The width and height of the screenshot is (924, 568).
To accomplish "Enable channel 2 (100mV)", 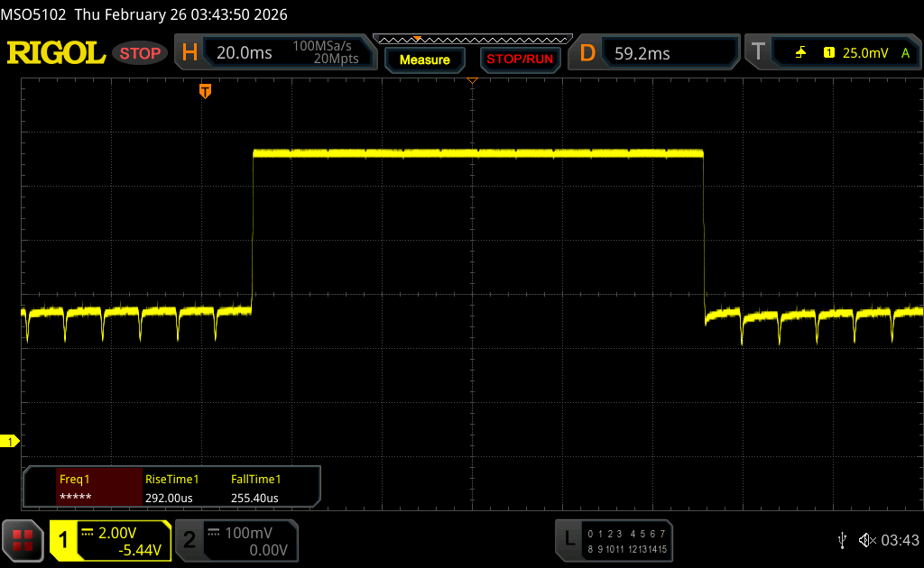I will pyautogui.click(x=236, y=540).
